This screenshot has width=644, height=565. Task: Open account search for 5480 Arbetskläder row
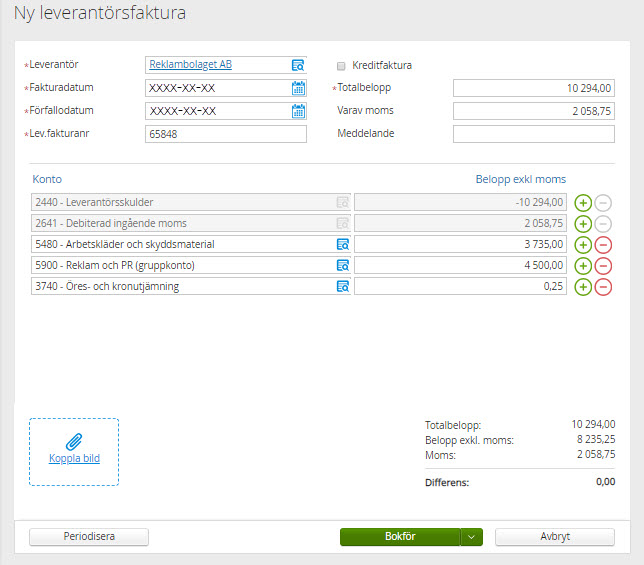click(x=342, y=244)
